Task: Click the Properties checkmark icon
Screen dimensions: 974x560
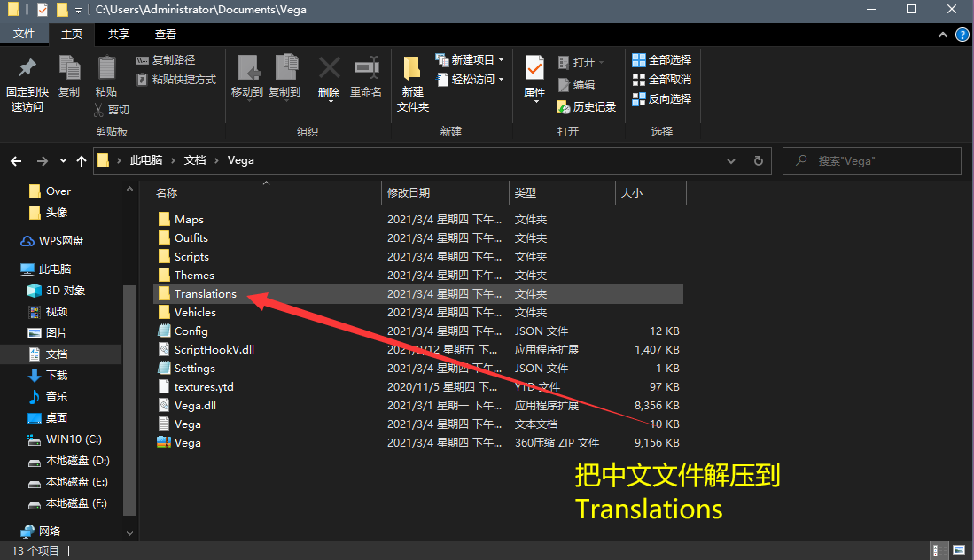Action: click(x=534, y=67)
